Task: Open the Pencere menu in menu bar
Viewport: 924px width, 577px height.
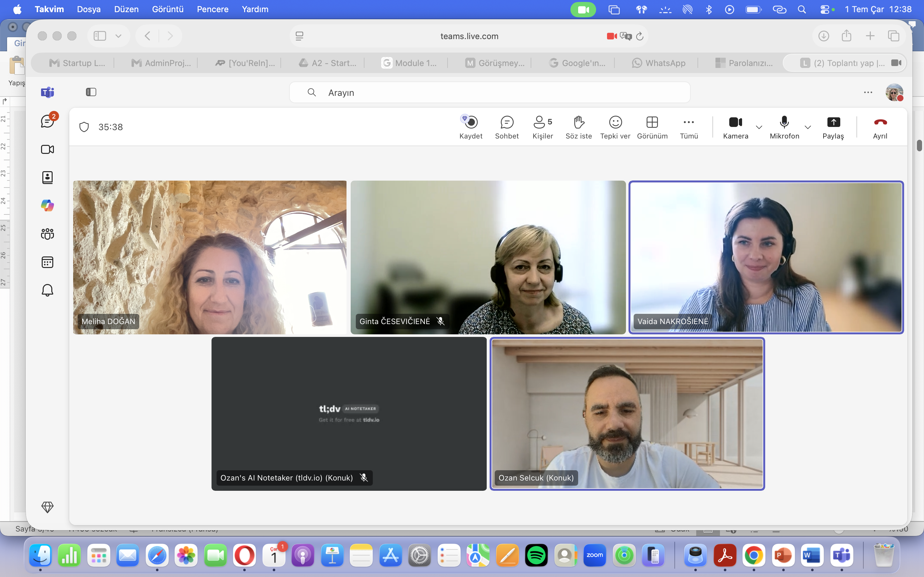Action: (x=213, y=9)
